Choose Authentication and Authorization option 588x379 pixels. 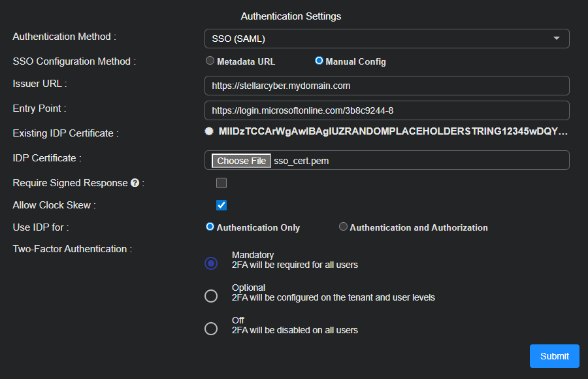[343, 227]
